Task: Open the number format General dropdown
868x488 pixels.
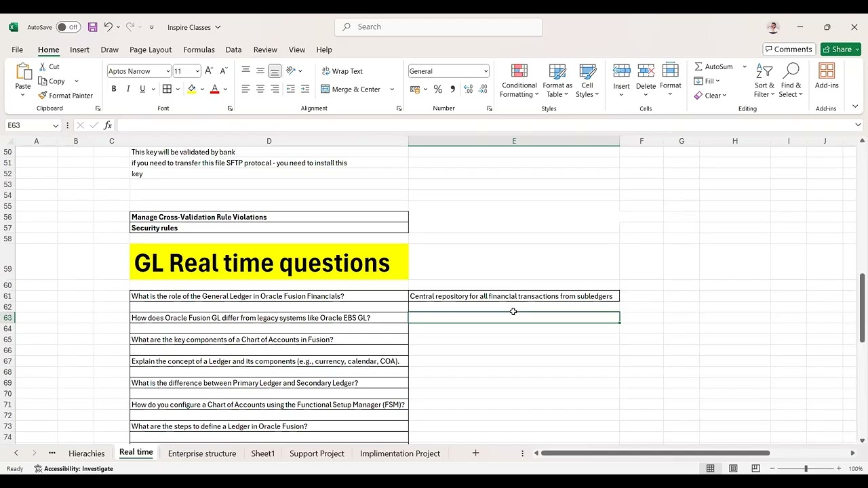Action: [486, 71]
